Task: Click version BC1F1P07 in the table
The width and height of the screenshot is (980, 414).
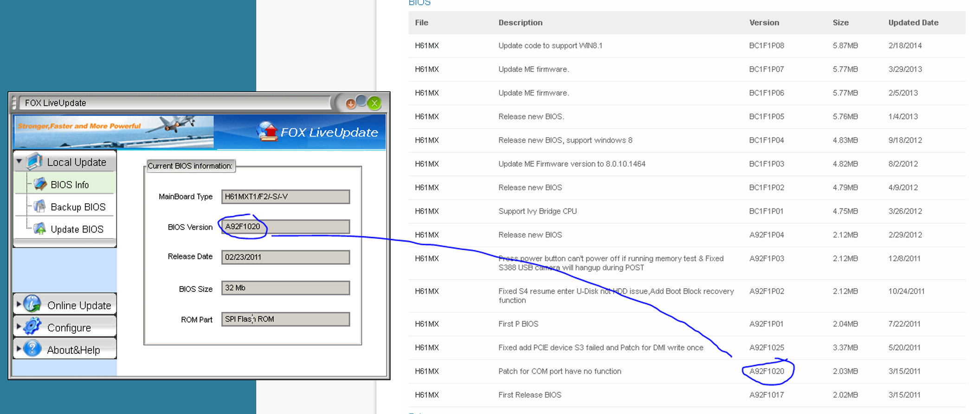Action: pos(767,69)
